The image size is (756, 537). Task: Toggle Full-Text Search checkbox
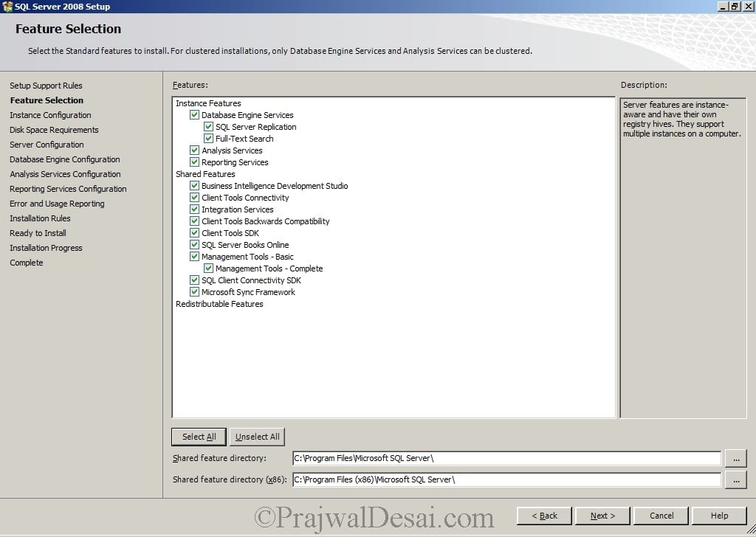(x=208, y=138)
